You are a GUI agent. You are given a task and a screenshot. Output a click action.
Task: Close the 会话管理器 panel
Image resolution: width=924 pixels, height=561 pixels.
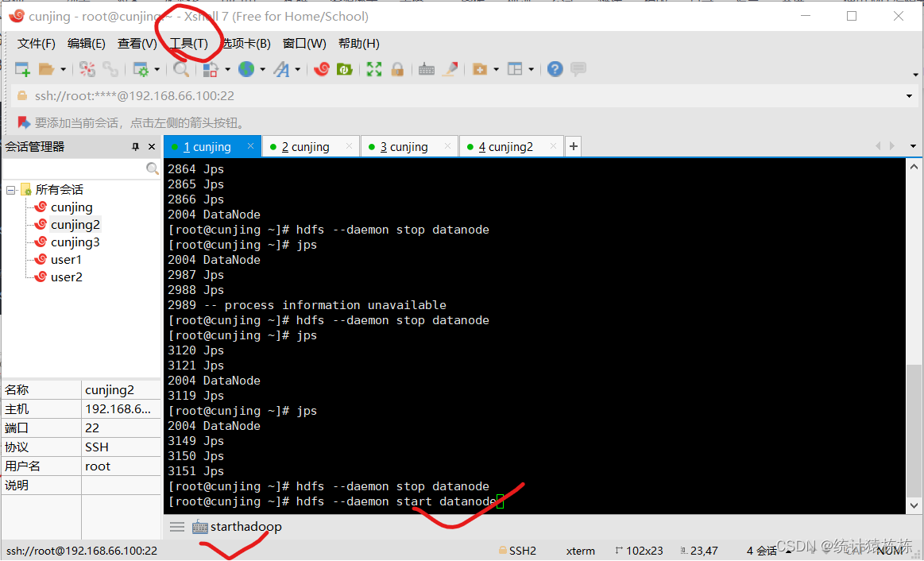(x=152, y=147)
